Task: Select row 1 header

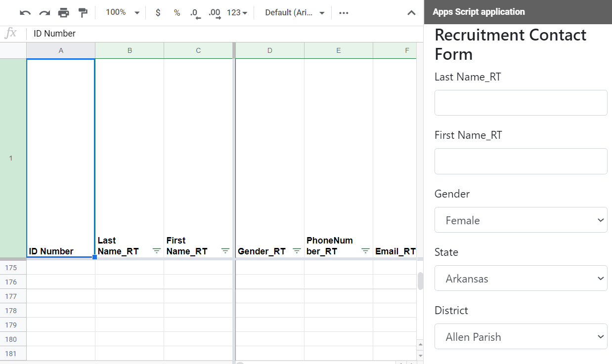Action: click(13, 158)
